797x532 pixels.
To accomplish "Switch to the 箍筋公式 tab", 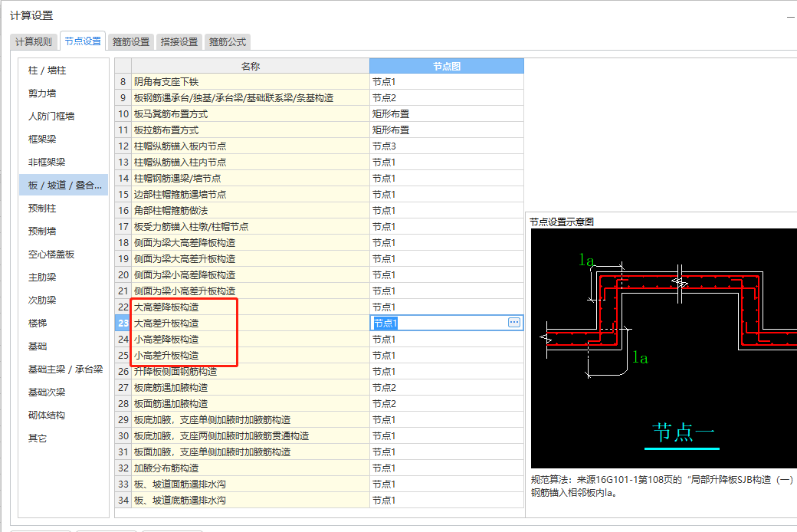I will (228, 41).
